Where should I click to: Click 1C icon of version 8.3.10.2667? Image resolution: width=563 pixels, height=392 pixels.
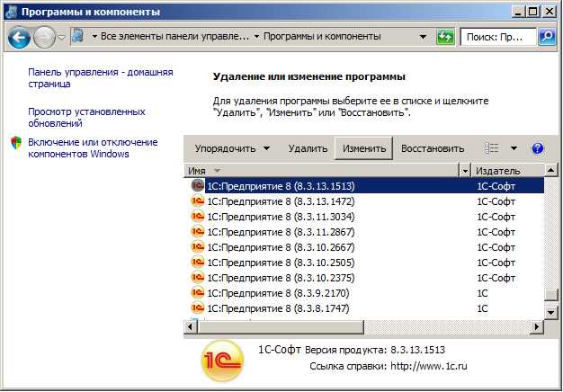(198, 246)
